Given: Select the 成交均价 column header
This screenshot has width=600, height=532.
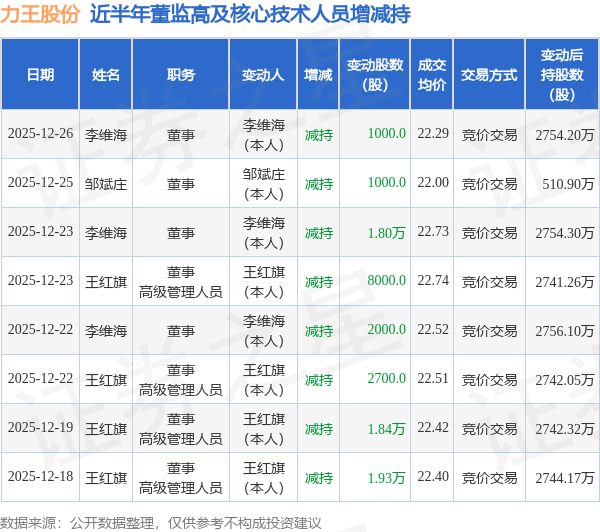Looking at the screenshot, I should click(432, 75).
